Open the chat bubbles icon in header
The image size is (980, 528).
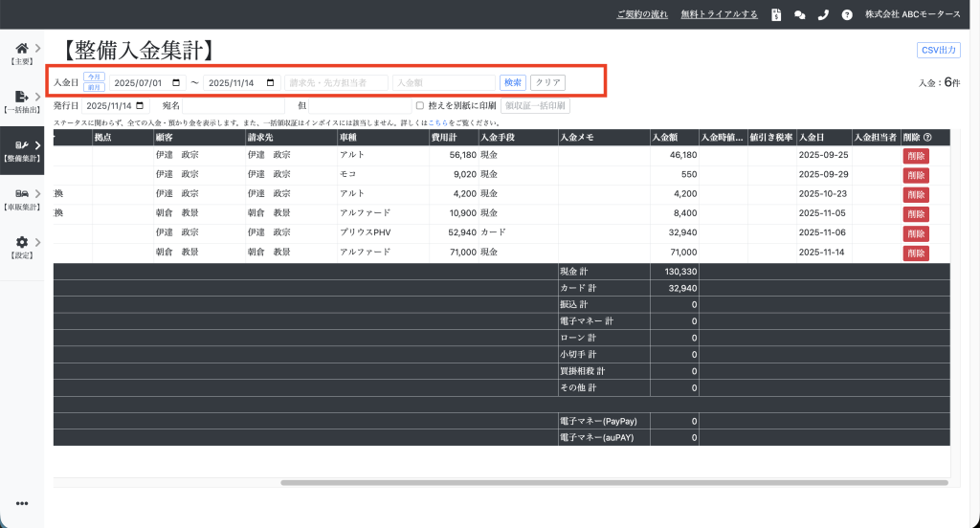(x=799, y=14)
